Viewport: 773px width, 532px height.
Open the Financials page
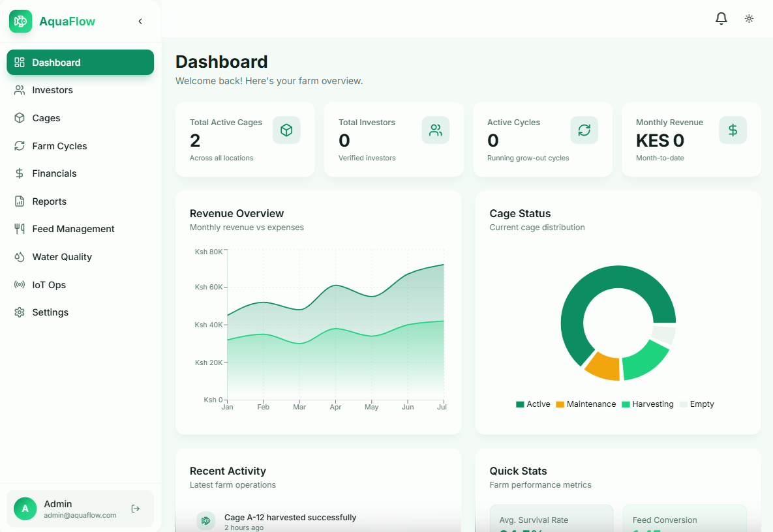click(x=80, y=173)
